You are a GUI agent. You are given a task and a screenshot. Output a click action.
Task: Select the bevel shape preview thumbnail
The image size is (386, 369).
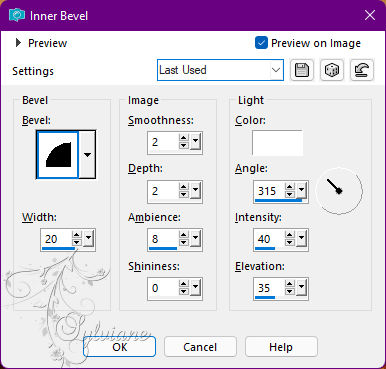coord(57,155)
